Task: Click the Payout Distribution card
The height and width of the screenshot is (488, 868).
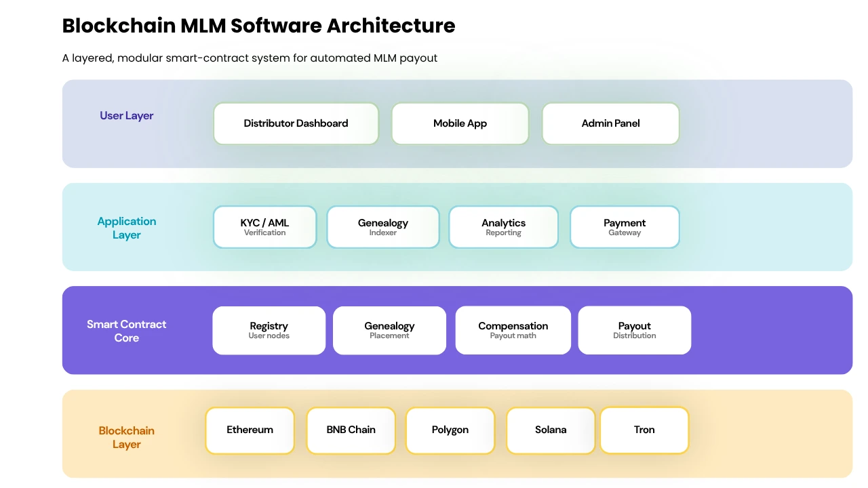Action: click(x=635, y=330)
